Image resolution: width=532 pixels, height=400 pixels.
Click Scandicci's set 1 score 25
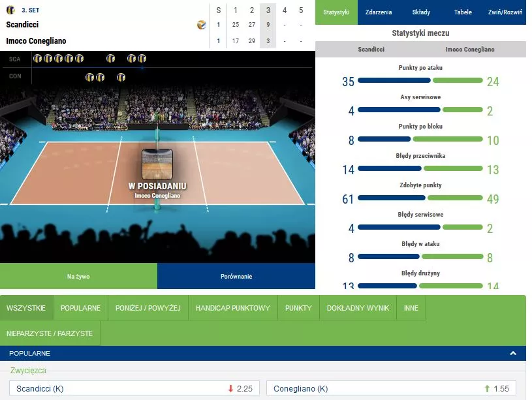click(236, 25)
